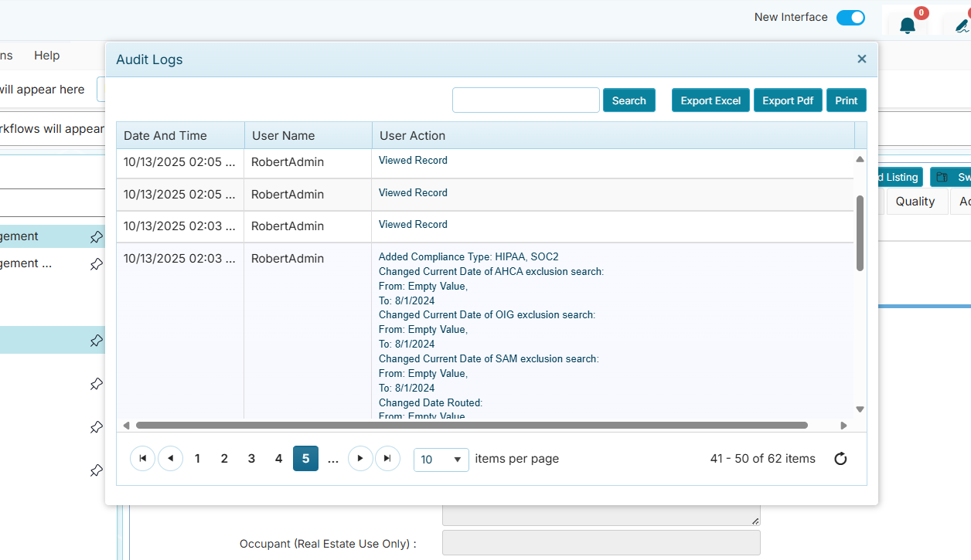Open the Viewed Record link
971x560 pixels.
[x=413, y=160]
